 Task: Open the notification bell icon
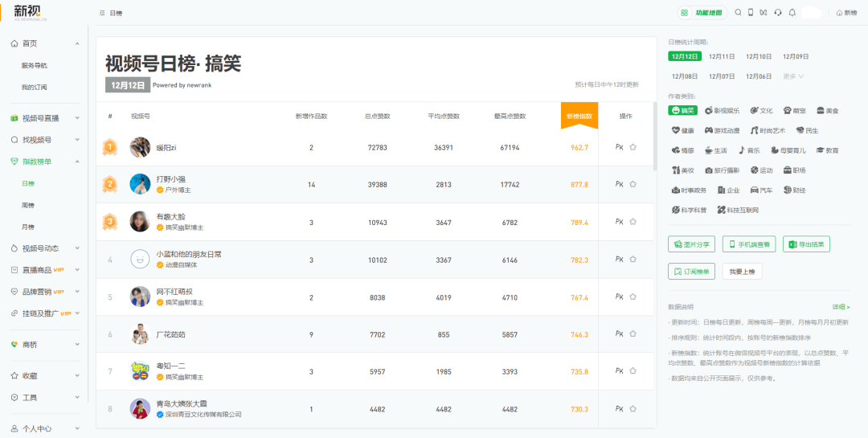coord(792,13)
